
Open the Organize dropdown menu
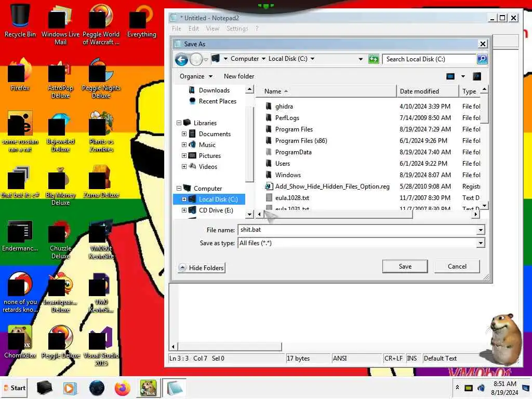(196, 76)
